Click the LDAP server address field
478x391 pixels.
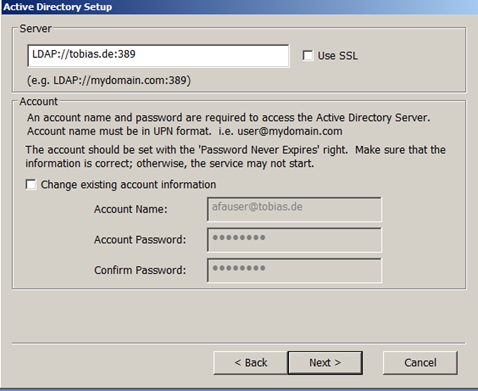point(158,56)
